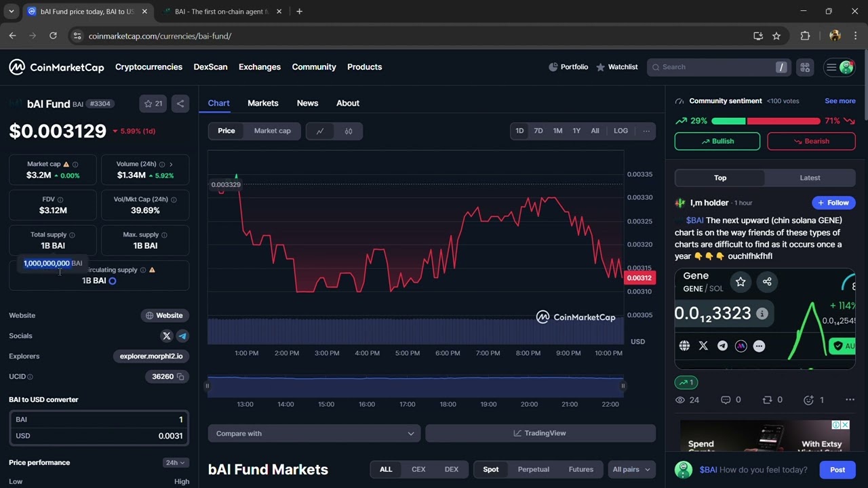This screenshot has height=488, width=868.
Task: Vote Bearish on sentiment
Action: (811, 141)
